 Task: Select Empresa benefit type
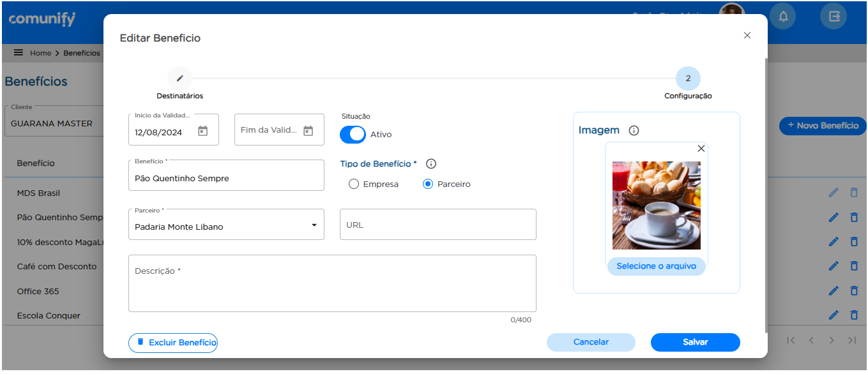pos(354,184)
